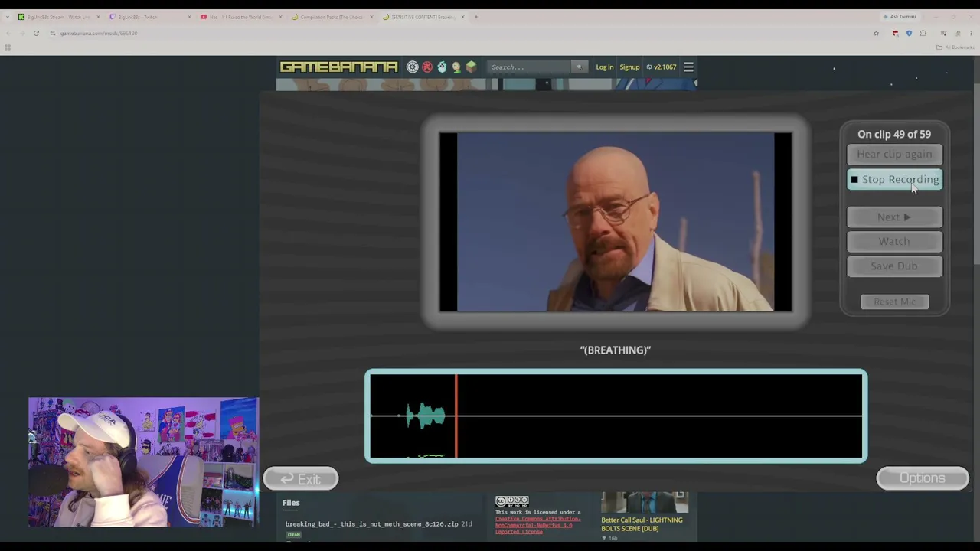Click the GameBanana logo
This screenshot has height=551, width=980.
(x=338, y=67)
